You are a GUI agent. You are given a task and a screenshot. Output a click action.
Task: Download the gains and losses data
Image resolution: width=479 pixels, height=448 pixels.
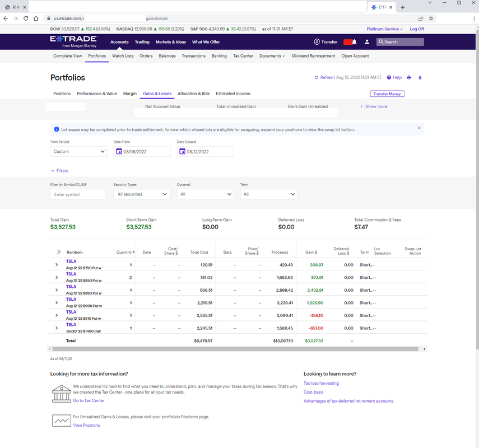[x=420, y=78]
